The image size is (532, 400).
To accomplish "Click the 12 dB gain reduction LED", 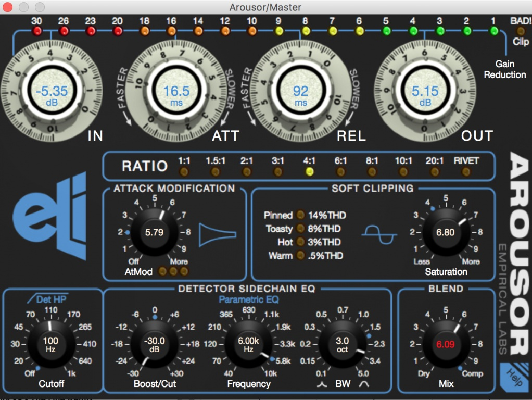I will [225, 31].
